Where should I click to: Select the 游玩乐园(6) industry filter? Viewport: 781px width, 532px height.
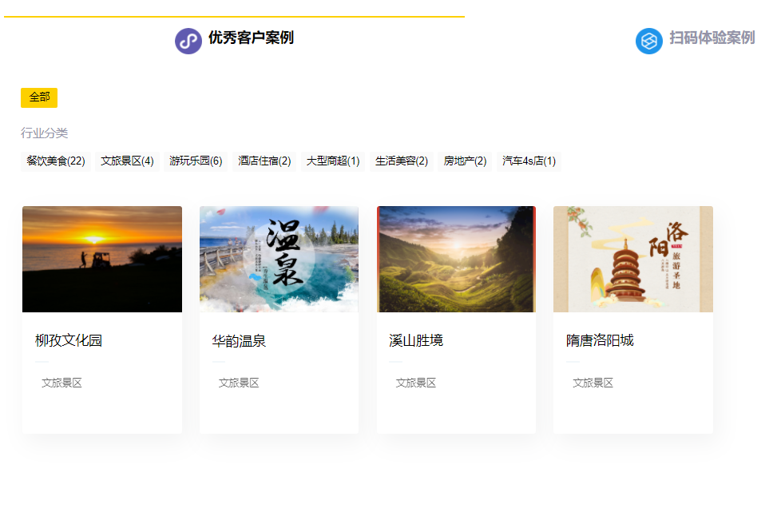[194, 160]
